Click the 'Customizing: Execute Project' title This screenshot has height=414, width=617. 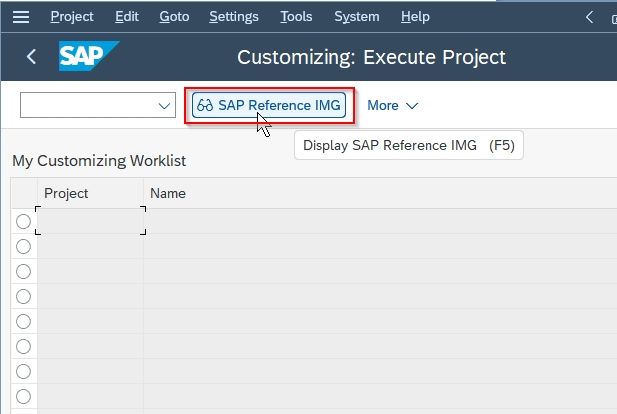point(371,57)
